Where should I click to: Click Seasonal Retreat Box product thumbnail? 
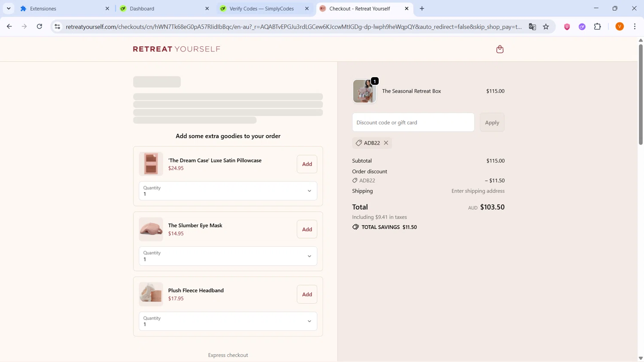pyautogui.click(x=364, y=91)
